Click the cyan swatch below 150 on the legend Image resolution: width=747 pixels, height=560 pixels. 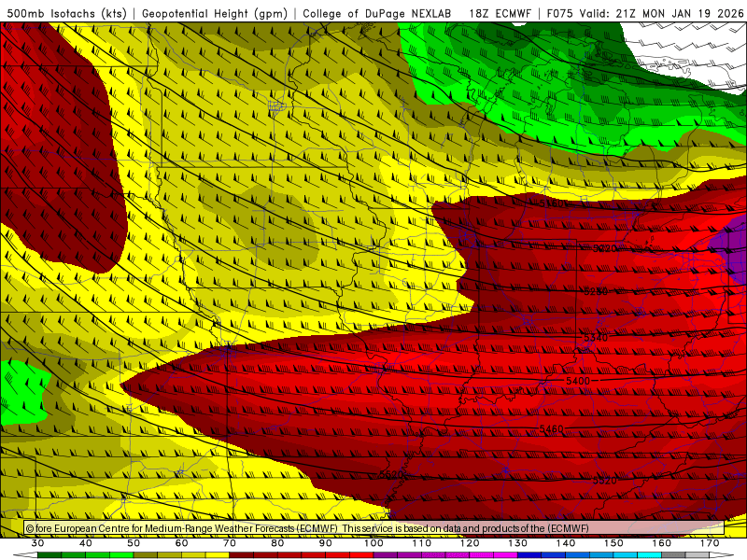(x=626, y=555)
